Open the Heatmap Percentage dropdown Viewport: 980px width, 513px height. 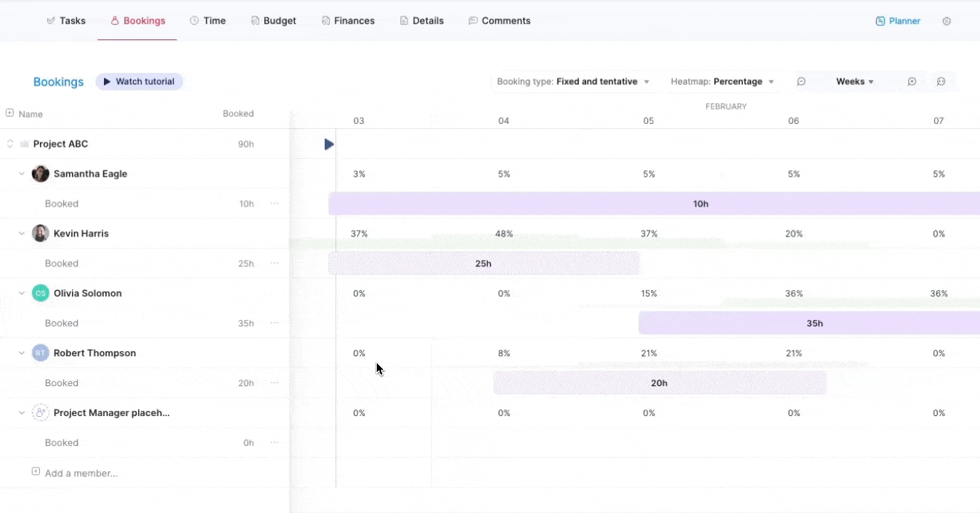point(721,82)
